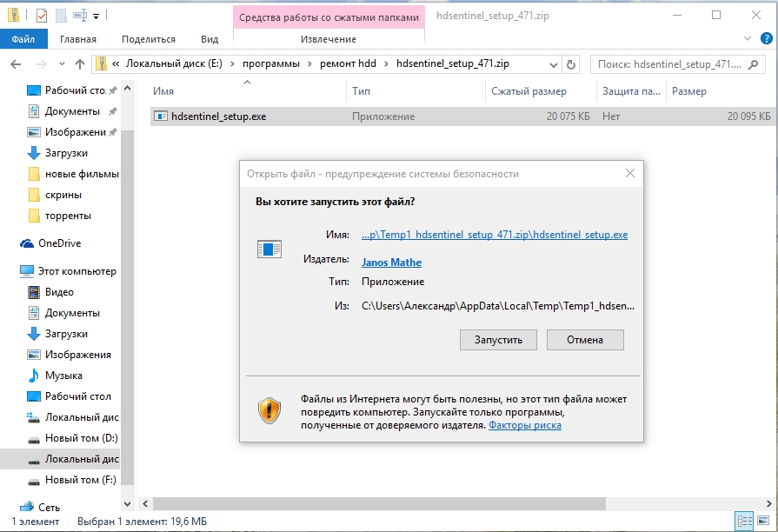Go back with the left arrow button
Screen dimensions: 778x532
[x=16, y=64]
